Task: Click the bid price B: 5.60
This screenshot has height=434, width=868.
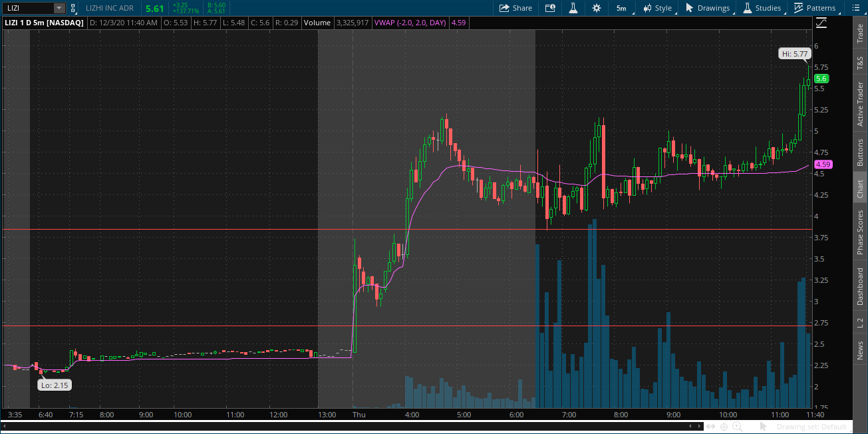Action: coord(216,5)
